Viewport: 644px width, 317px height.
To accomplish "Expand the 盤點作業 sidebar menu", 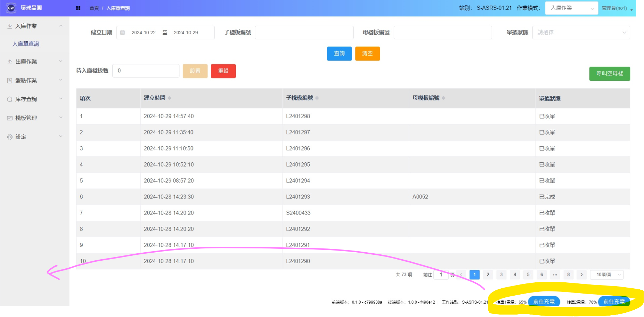I will [34, 80].
